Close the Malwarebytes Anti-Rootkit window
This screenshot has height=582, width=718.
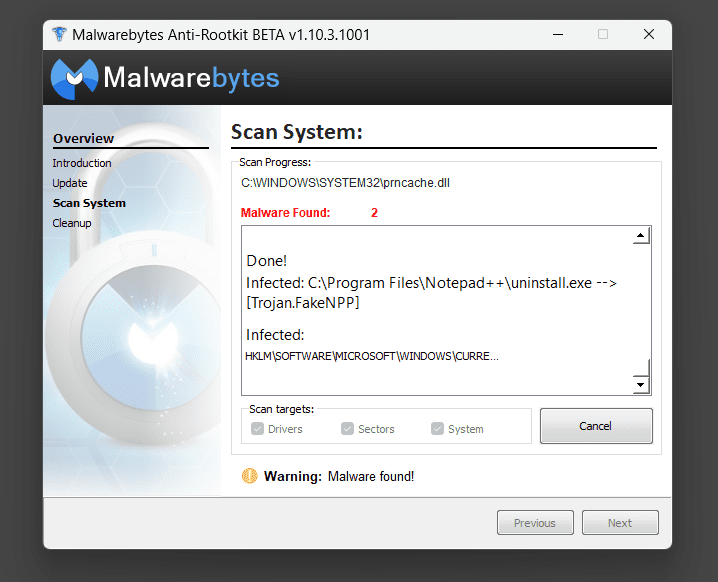649,34
